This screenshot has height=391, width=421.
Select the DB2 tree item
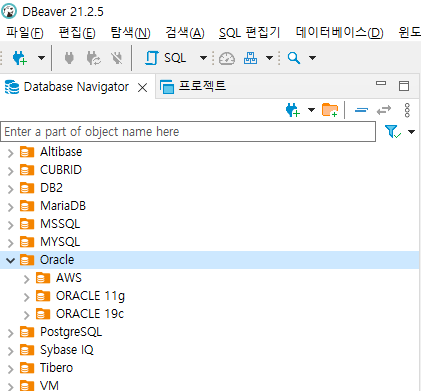coord(51,188)
